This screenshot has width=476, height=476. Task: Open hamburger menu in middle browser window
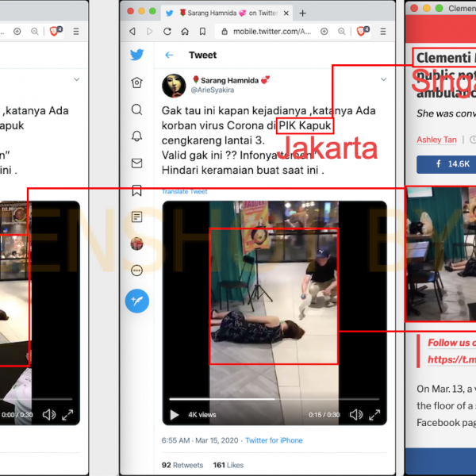click(x=383, y=31)
